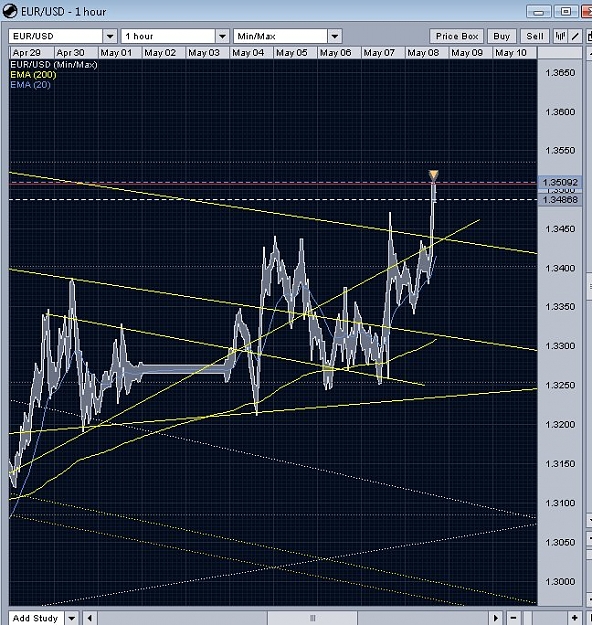Screen dimensions: 592x625
Task: Click the 1.3300 price axis label
Action: coord(560,346)
